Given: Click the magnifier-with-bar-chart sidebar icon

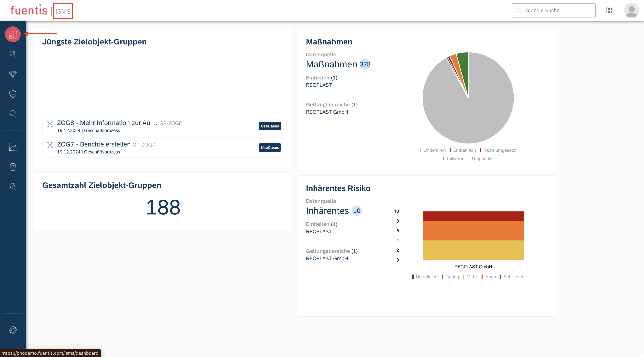Looking at the screenshot, I should tap(13, 113).
